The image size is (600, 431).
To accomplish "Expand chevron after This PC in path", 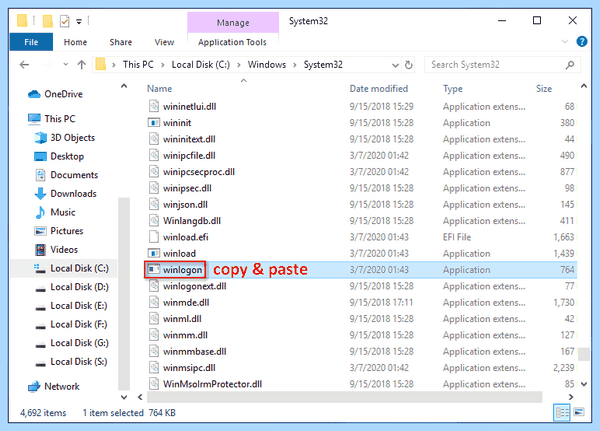I will [x=163, y=65].
